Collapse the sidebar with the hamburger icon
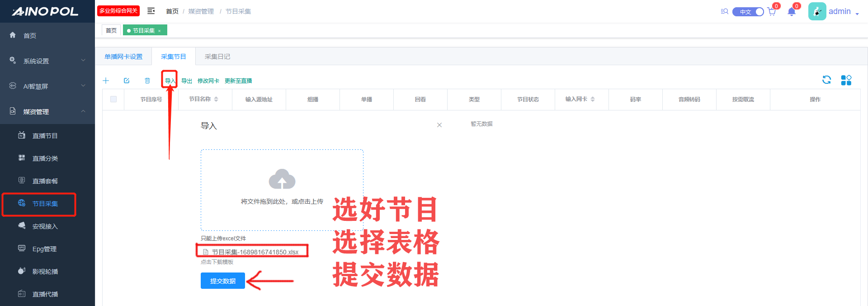The width and height of the screenshot is (868, 306). 151,11
